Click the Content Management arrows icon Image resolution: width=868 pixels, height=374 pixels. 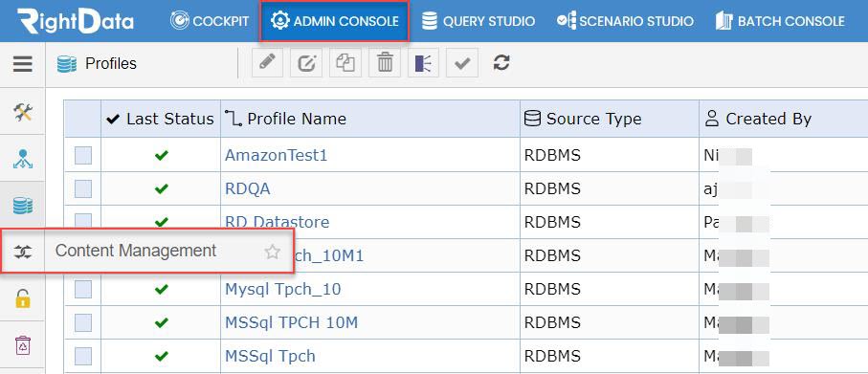(x=23, y=252)
